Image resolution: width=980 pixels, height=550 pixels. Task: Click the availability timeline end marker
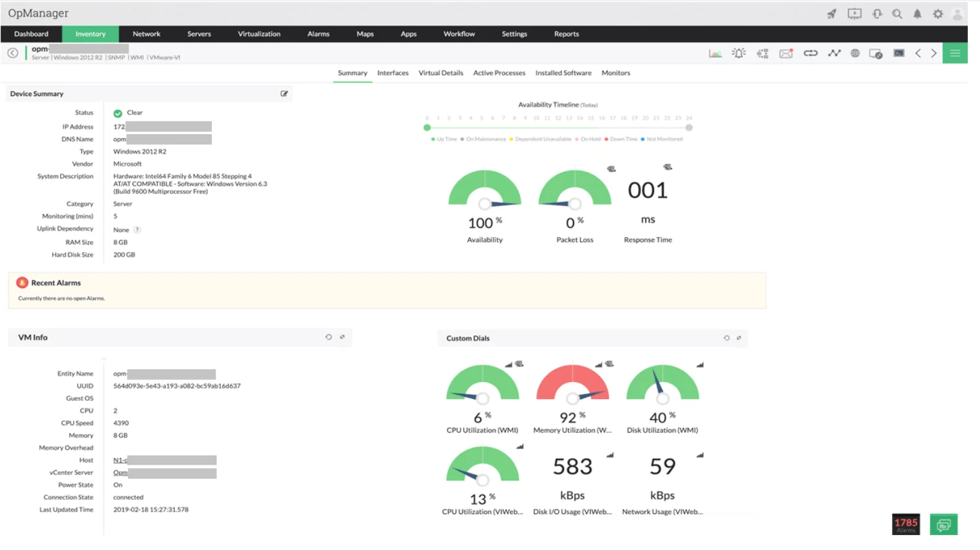689,127
